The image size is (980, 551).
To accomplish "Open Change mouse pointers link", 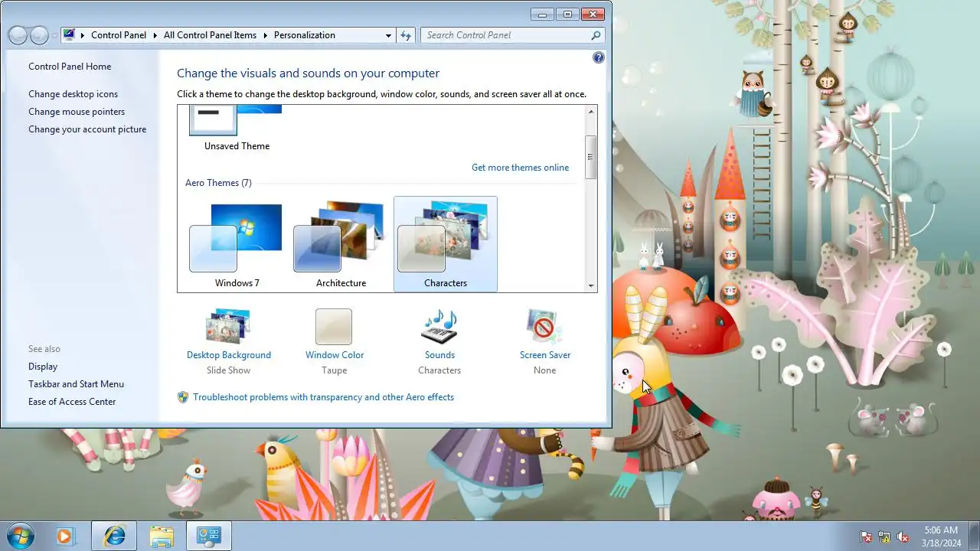I will [x=77, y=112].
